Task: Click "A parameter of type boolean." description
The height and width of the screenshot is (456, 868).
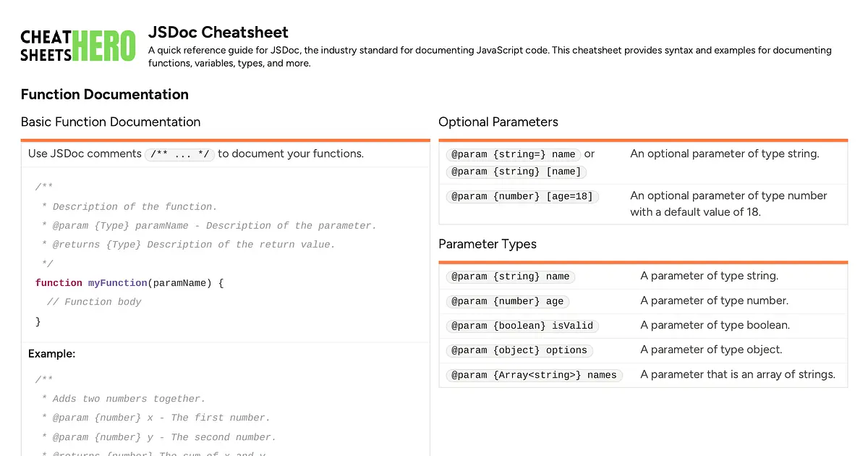Action: click(x=715, y=325)
